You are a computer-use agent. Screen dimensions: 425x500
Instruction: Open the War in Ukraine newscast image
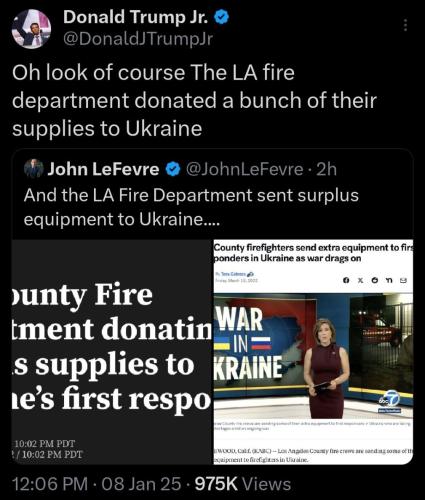[x=313, y=352]
